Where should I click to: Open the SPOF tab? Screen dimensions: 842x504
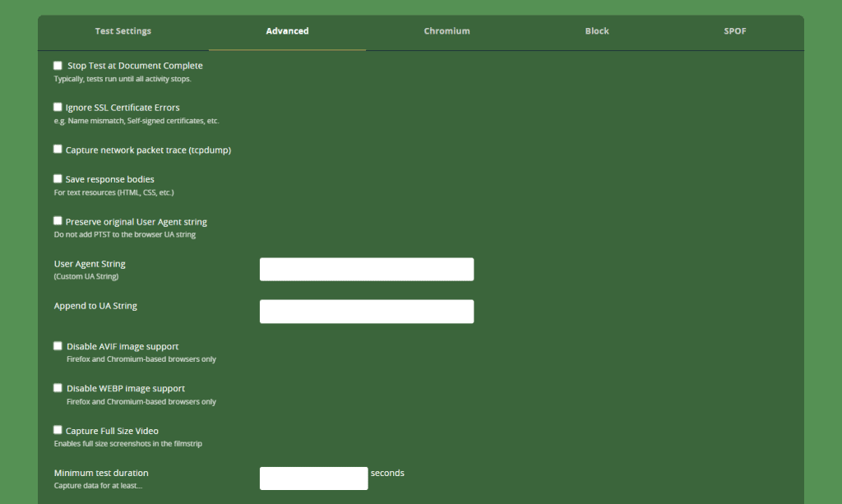[x=734, y=31]
